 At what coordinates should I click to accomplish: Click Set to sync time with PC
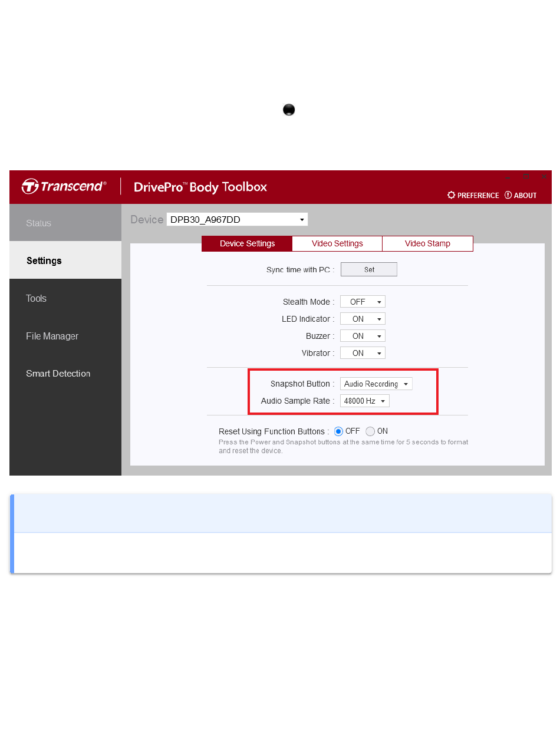[369, 269]
